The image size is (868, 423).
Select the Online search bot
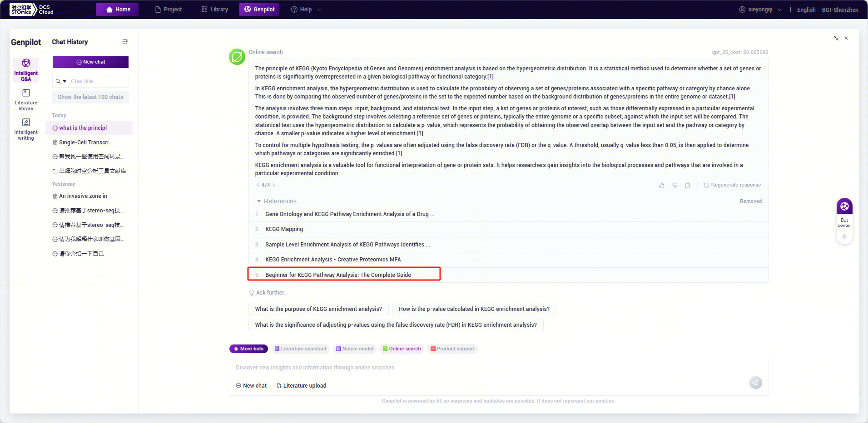[402, 349]
